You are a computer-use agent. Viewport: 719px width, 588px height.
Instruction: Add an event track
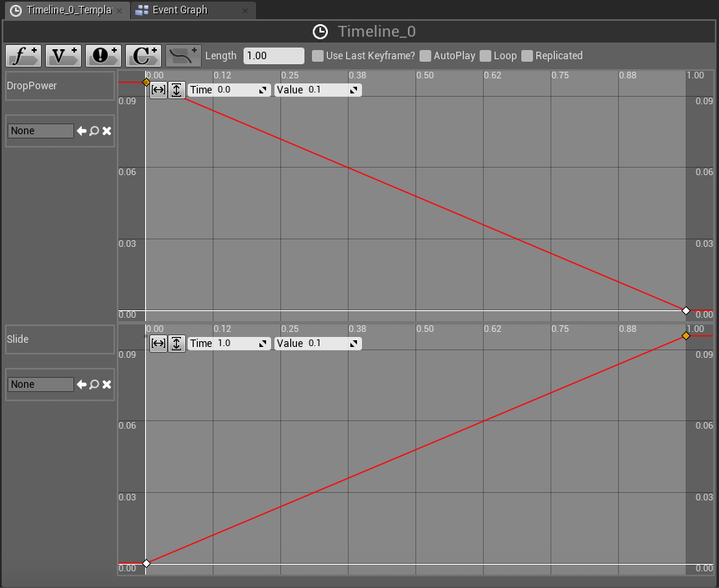click(103, 56)
